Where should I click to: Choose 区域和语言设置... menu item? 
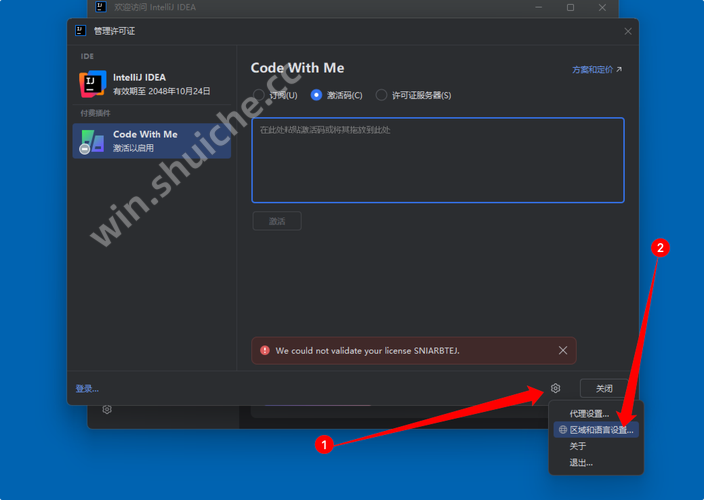tap(596, 430)
